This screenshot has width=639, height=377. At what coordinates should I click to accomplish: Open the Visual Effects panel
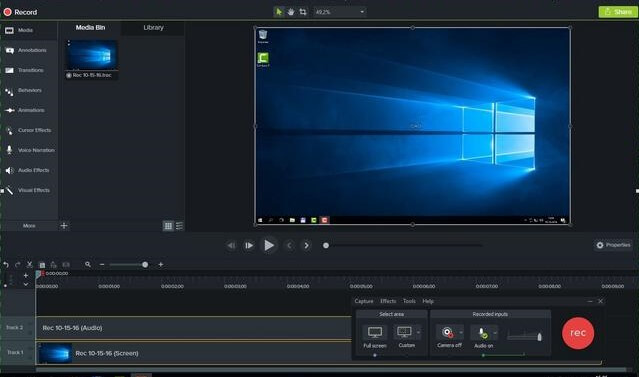pos(29,190)
